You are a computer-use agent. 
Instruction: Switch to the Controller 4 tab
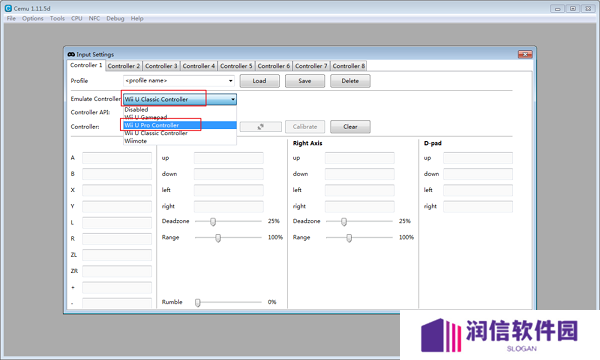coord(199,66)
